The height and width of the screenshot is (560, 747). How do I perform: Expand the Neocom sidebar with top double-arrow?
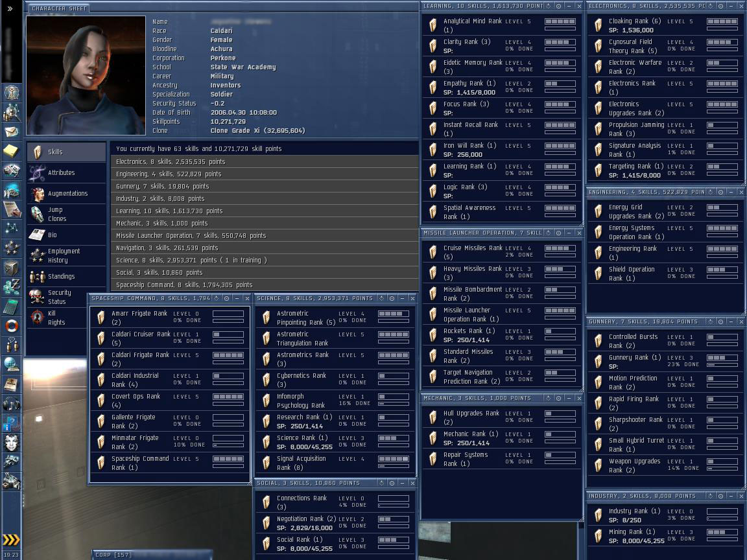point(10,8)
